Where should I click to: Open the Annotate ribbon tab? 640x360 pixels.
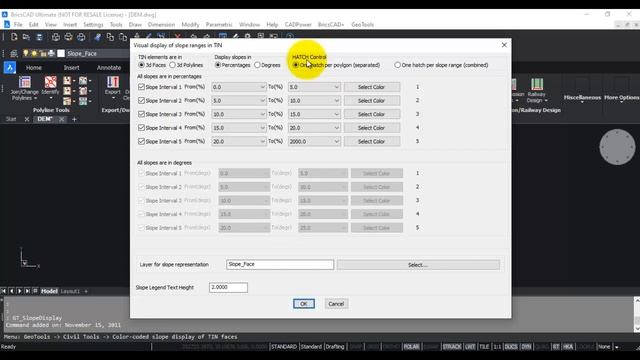tap(109, 68)
